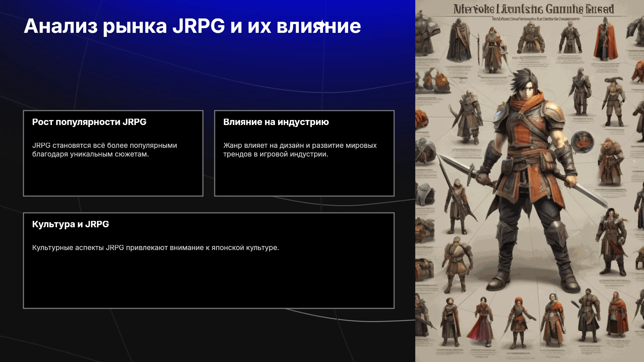This screenshot has height=362, width=644.
Task: Click the text about JRPG's unique plots
Action: pyautogui.click(x=105, y=150)
